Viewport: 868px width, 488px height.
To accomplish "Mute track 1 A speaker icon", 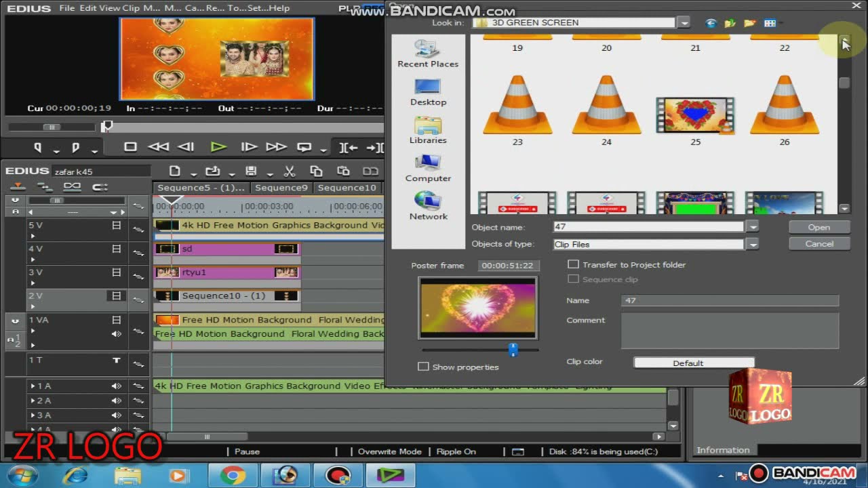I will tap(117, 386).
